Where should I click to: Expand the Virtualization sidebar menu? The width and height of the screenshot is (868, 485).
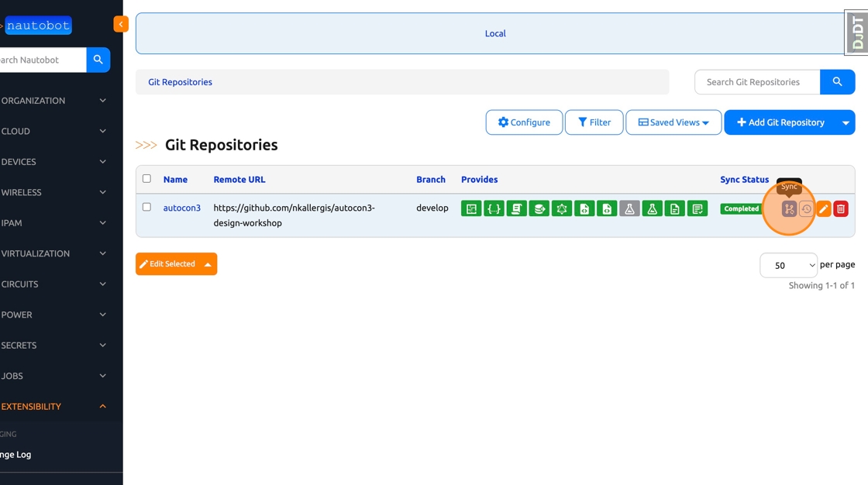(54, 253)
